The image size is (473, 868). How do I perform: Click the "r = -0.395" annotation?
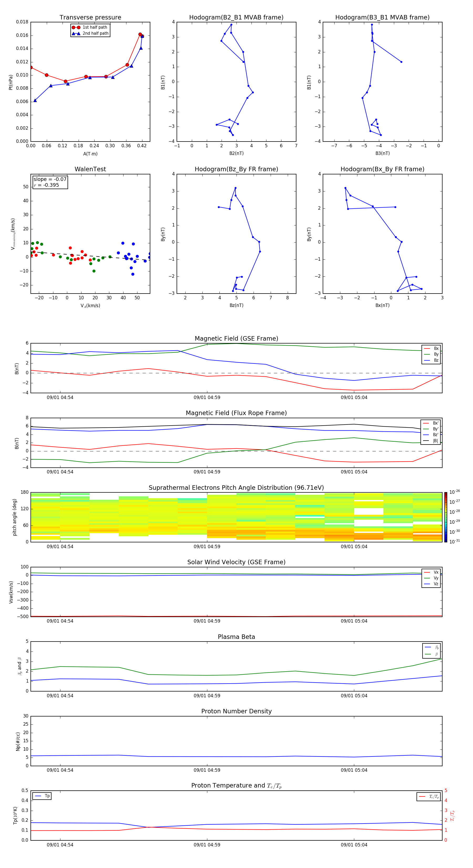click(47, 185)
